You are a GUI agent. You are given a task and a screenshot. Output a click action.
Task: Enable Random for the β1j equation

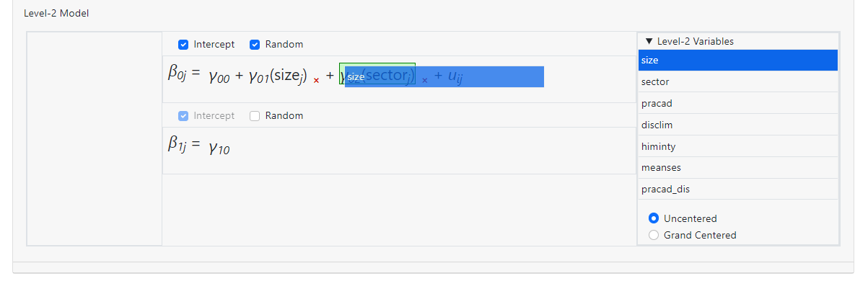point(255,116)
